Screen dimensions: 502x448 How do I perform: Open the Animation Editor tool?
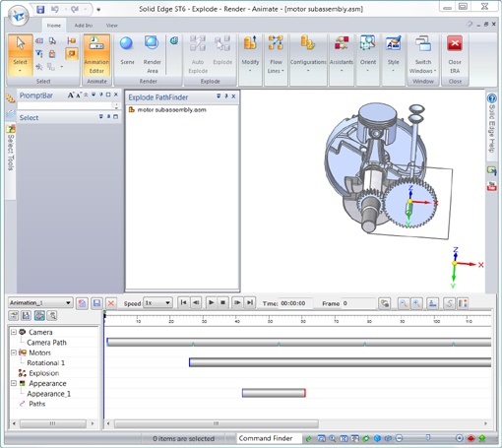coord(96,55)
